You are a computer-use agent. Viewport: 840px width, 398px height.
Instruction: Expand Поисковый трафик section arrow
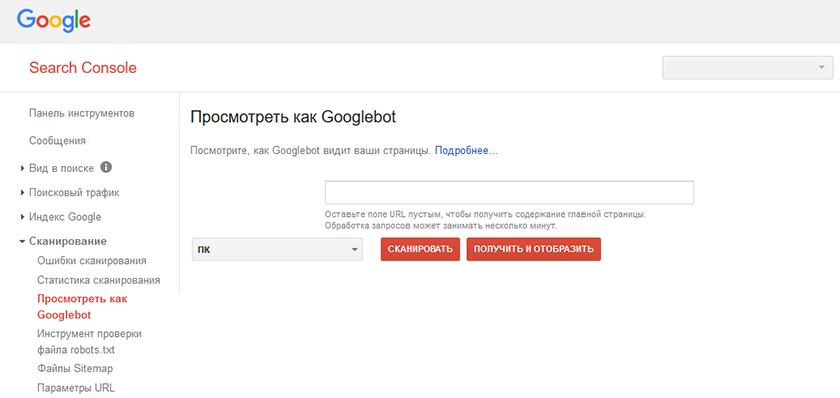pyautogui.click(x=22, y=193)
